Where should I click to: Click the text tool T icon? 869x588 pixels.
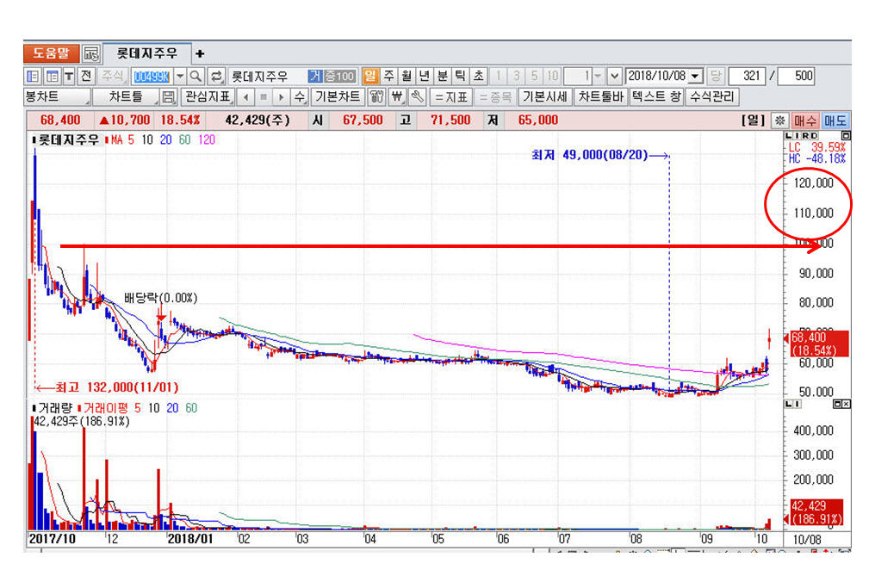[68, 76]
